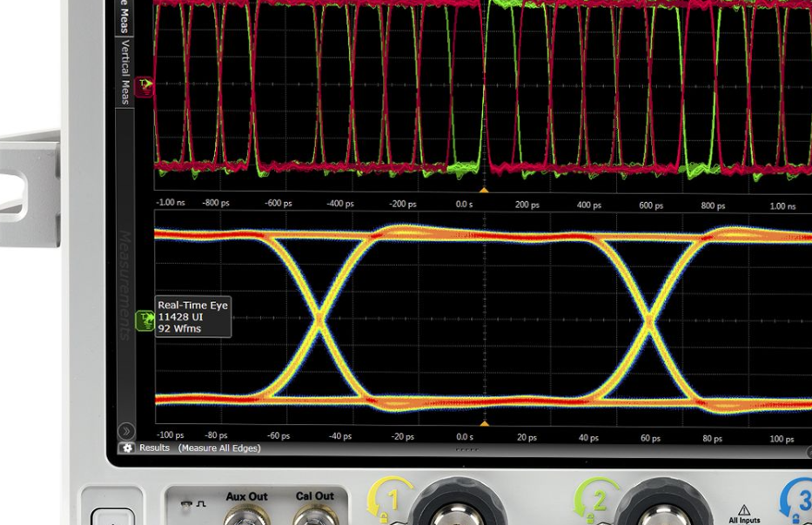Click the '-400 ps' upper axis label
812x525 pixels.
340,204
